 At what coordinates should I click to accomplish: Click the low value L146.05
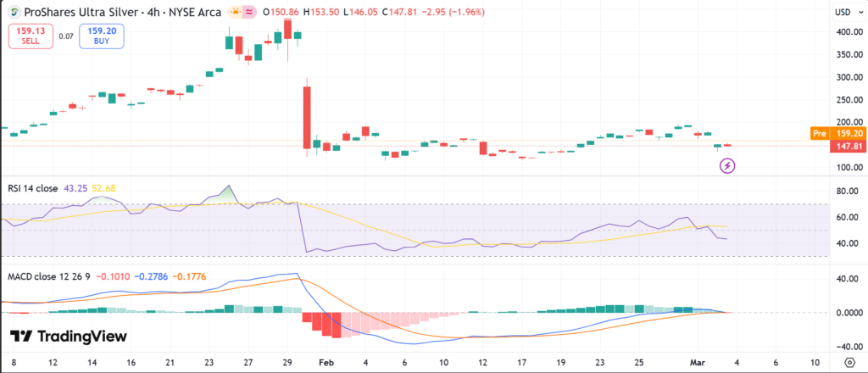point(360,12)
